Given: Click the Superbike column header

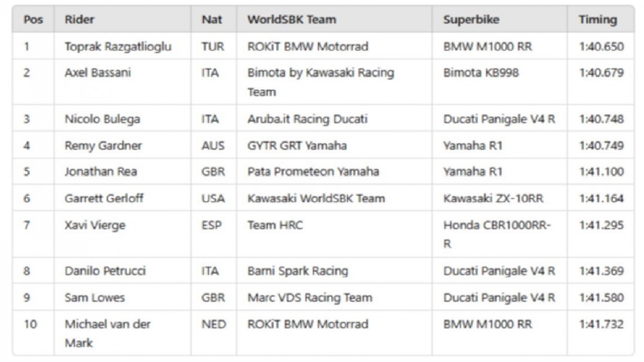Looking at the screenshot, I should coord(471,20).
